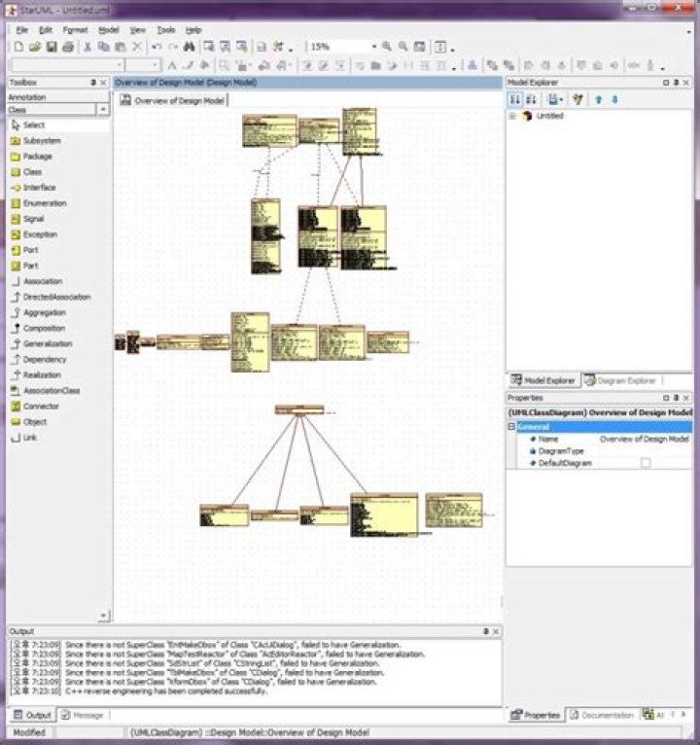The image size is (700, 745).
Task: Save the project with the floppy icon
Action: [52, 47]
